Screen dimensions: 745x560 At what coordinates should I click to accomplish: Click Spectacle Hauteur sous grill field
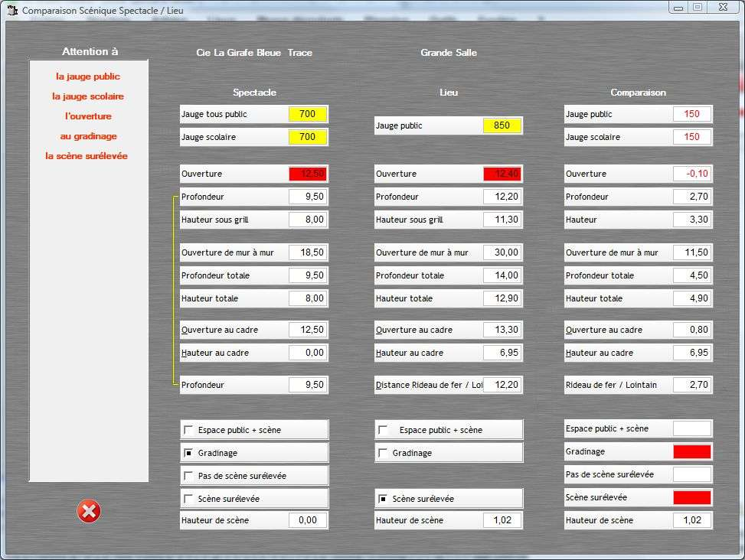tap(308, 220)
